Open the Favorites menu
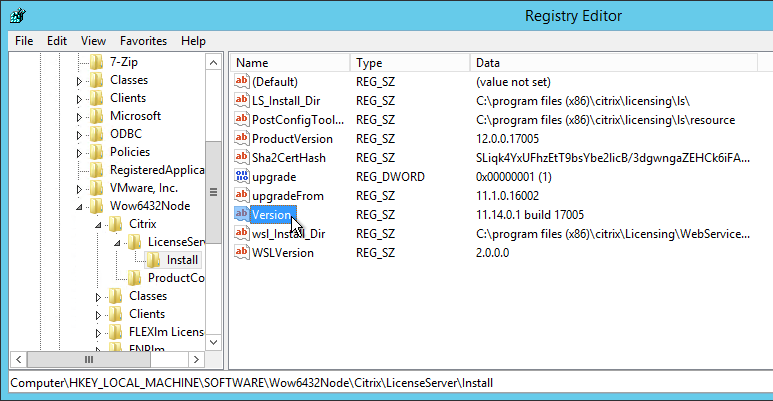Image resolution: width=773 pixels, height=401 pixels. [143, 41]
